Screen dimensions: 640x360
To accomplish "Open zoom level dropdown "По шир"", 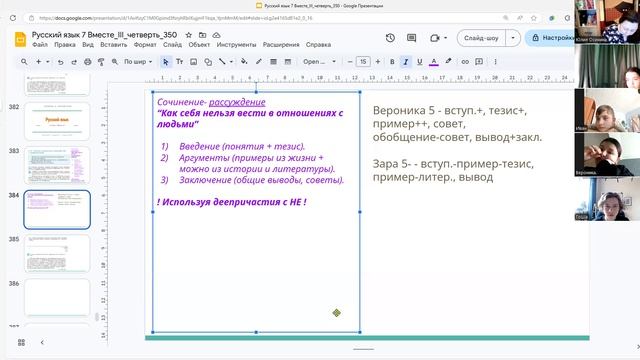I will (138, 62).
